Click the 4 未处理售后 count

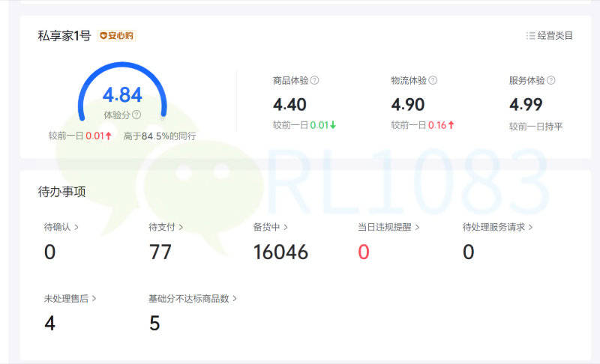(x=49, y=323)
